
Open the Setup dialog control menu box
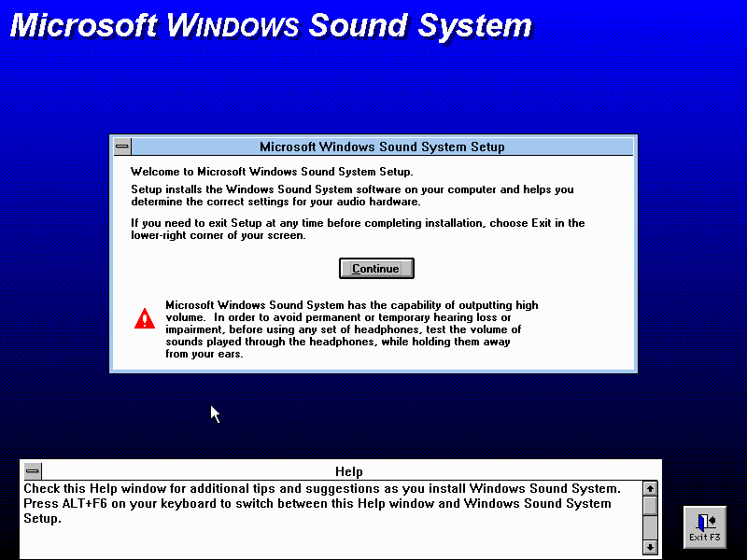[x=122, y=147]
